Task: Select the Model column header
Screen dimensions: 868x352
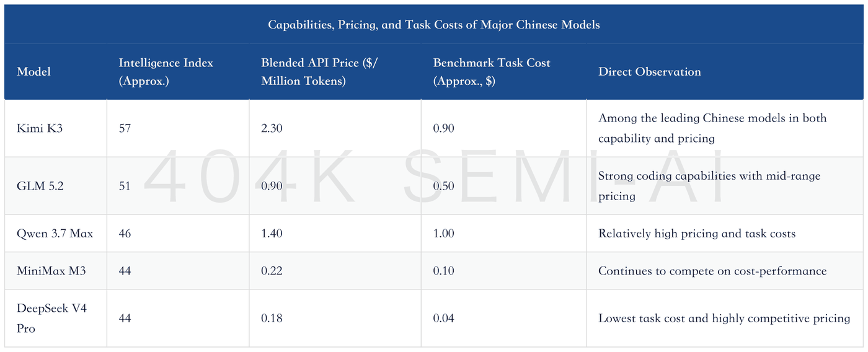Action: coord(33,72)
